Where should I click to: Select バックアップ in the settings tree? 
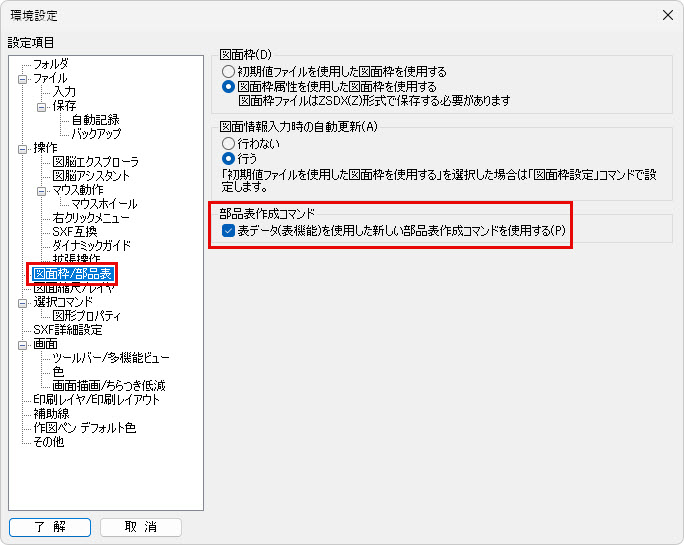(97, 134)
